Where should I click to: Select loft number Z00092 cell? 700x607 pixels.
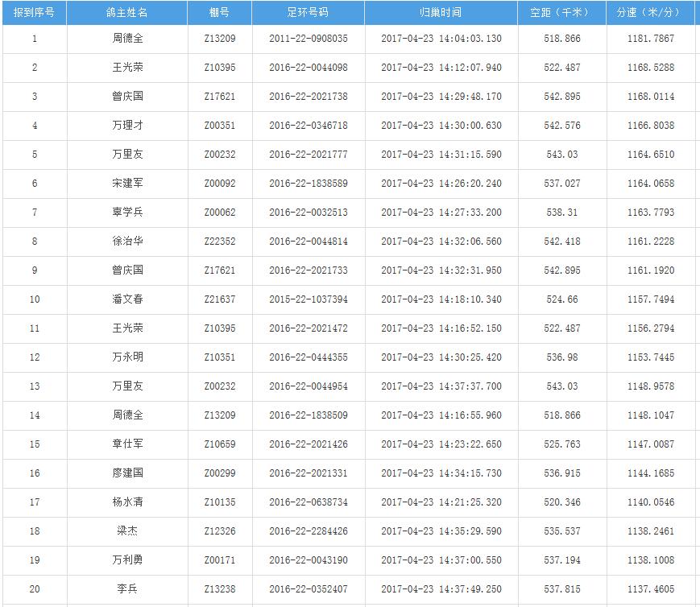220,184
